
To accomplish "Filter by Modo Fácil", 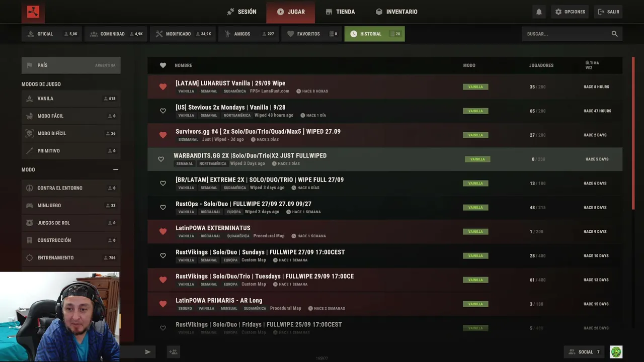I will 71,116.
